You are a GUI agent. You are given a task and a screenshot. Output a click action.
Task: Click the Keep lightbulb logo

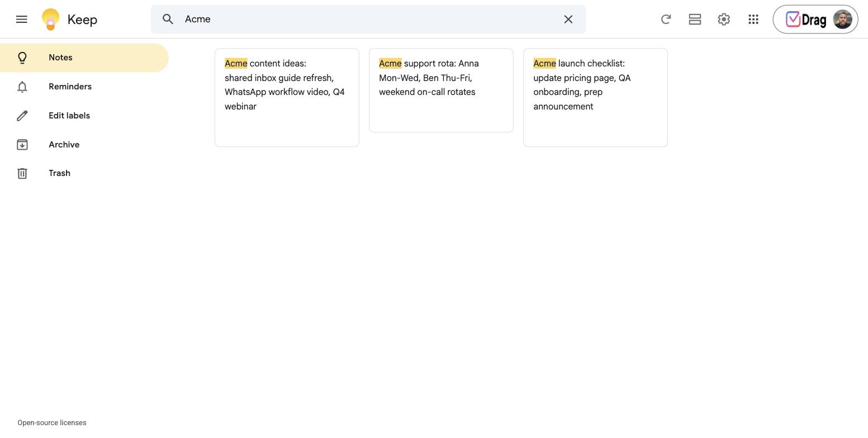click(50, 19)
